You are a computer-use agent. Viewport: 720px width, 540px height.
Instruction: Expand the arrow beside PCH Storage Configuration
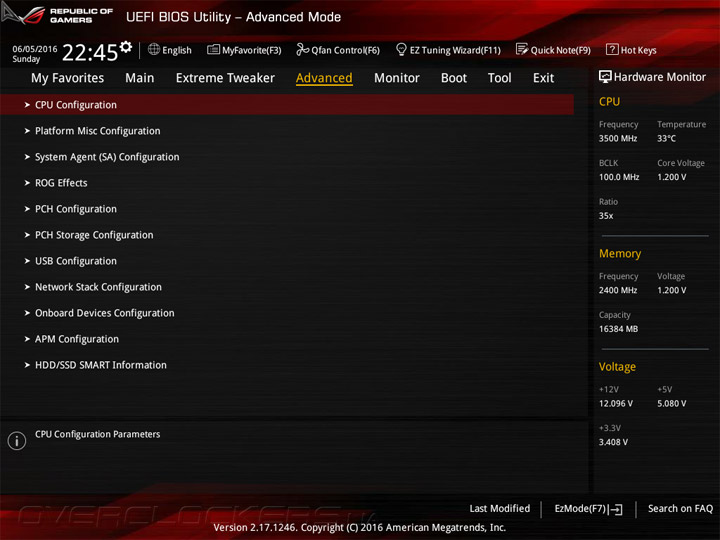(x=27, y=235)
